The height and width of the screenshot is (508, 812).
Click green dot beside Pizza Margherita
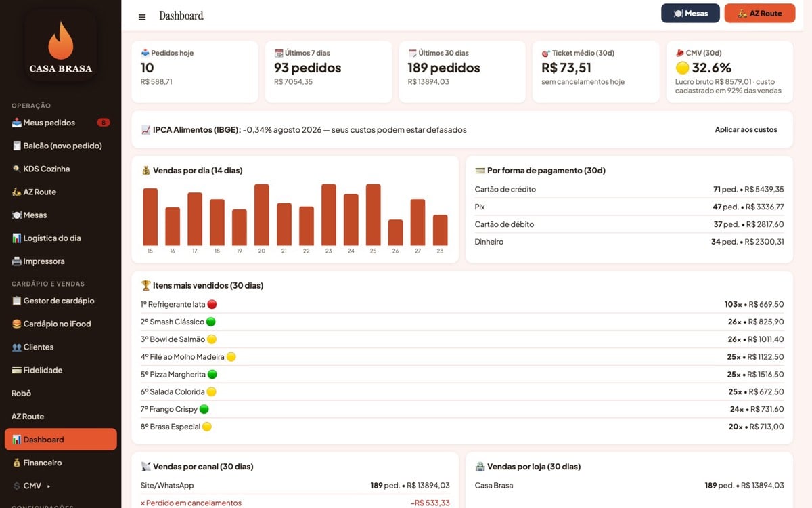tap(212, 375)
